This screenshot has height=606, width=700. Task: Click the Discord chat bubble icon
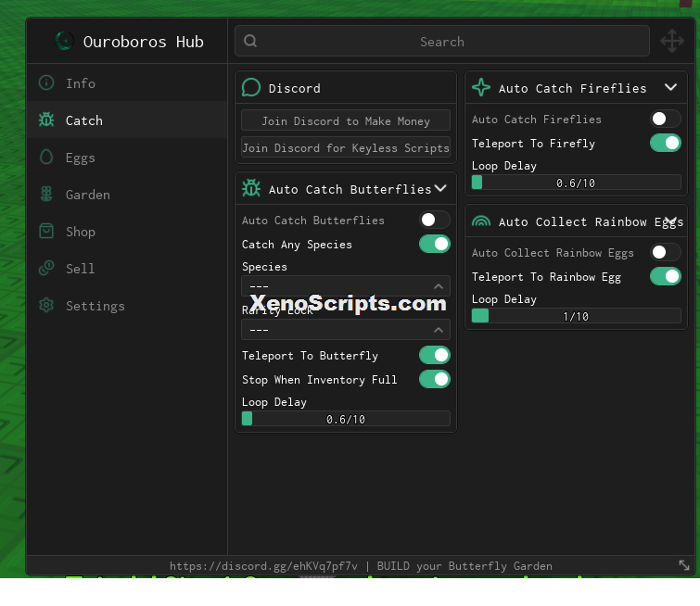(251, 87)
